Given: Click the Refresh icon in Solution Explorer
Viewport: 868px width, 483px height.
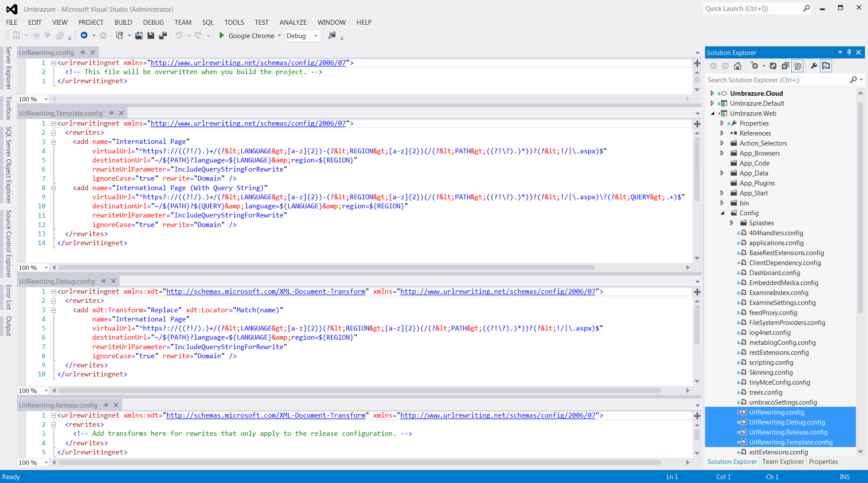Looking at the screenshot, I should (x=773, y=66).
